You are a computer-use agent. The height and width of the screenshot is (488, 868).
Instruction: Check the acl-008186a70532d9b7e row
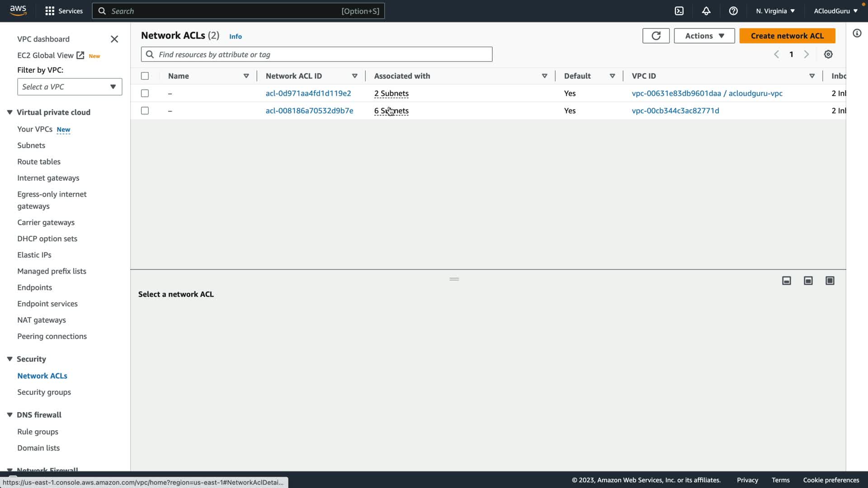click(145, 111)
